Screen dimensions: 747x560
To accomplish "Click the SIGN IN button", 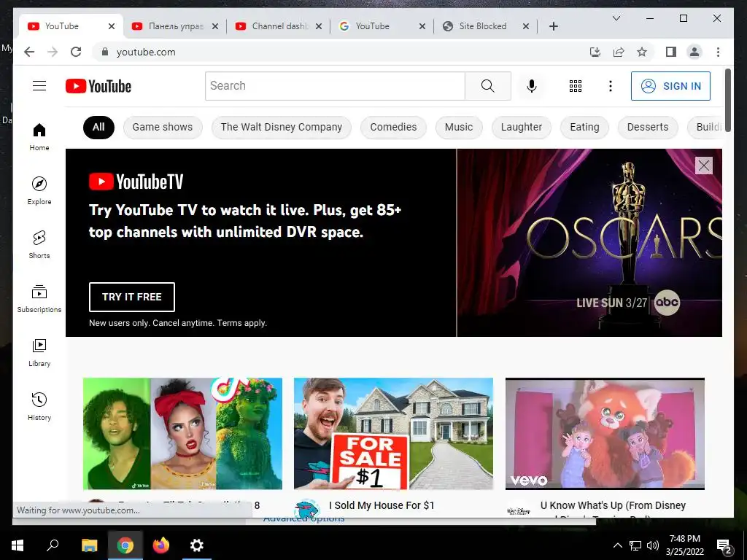I will click(x=670, y=86).
